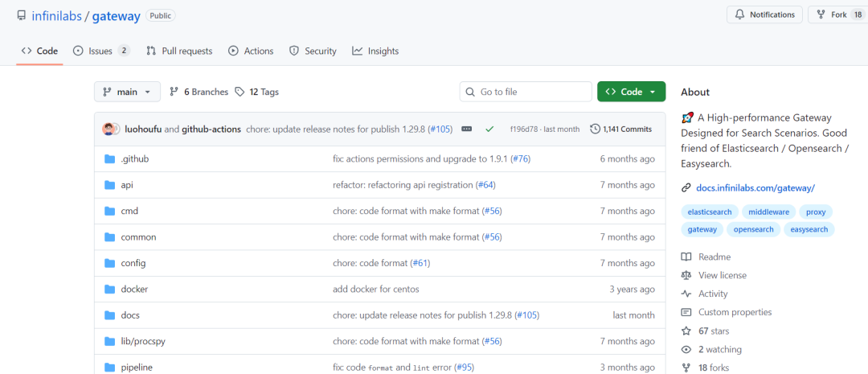Open the 67 stars link

coord(708,331)
